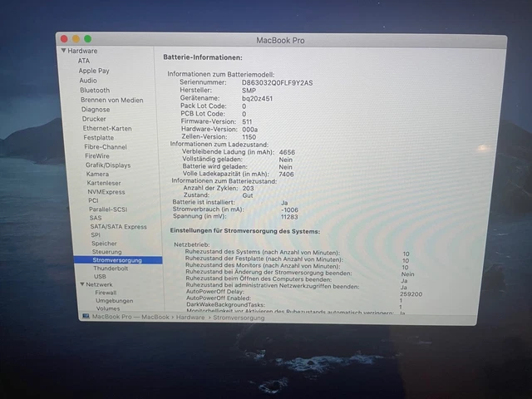Screen dimensions: 532x399
Task: Click the yellow minimize window button
Action: click(76, 39)
